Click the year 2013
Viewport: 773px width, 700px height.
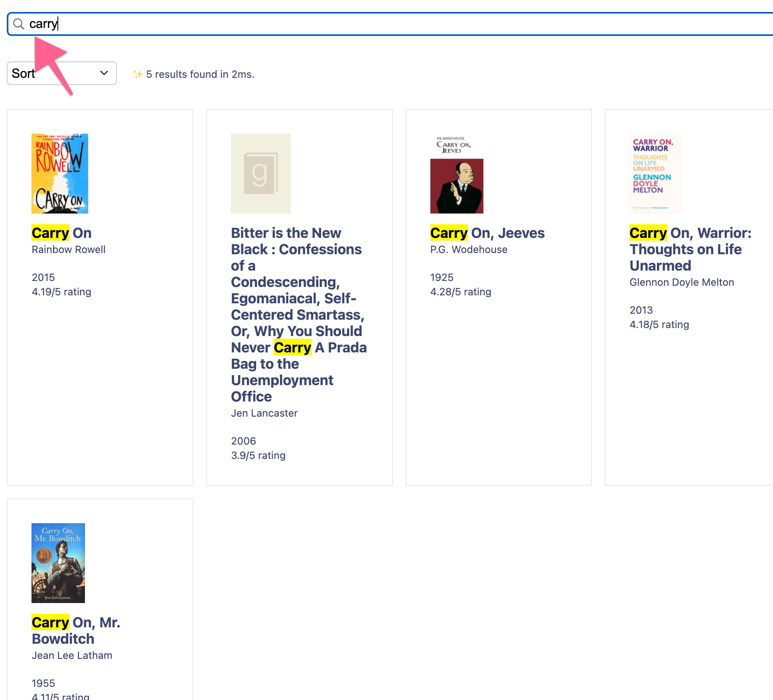641,310
